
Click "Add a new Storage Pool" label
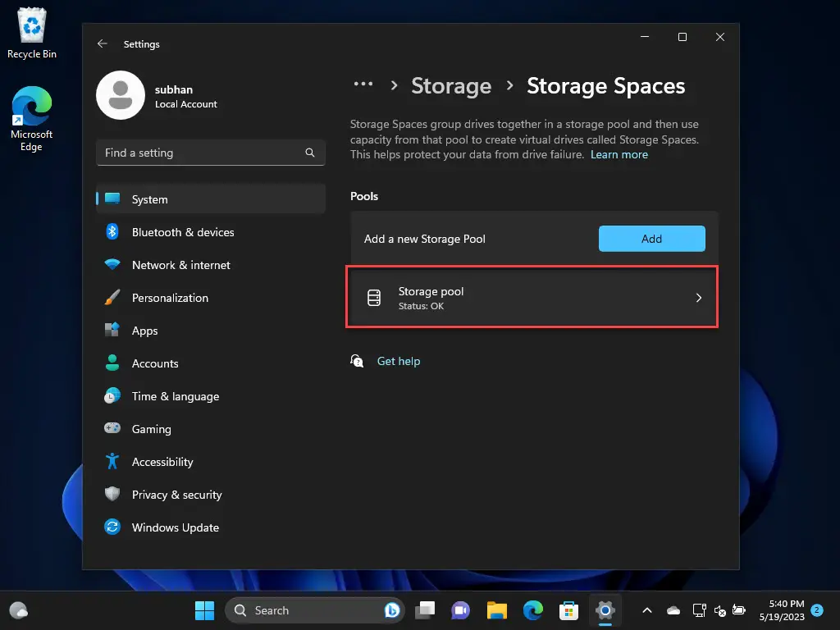coord(425,239)
